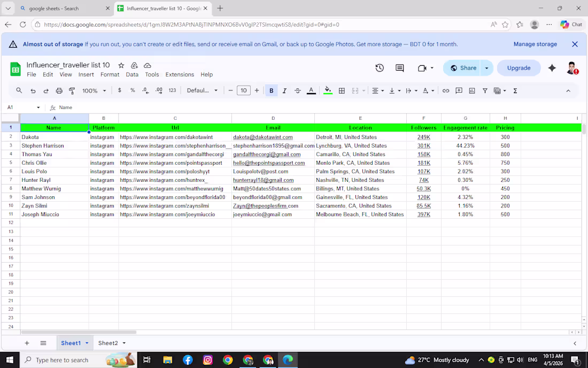Open zoom level dropdown showing 100%
588x368 pixels.
click(x=94, y=91)
